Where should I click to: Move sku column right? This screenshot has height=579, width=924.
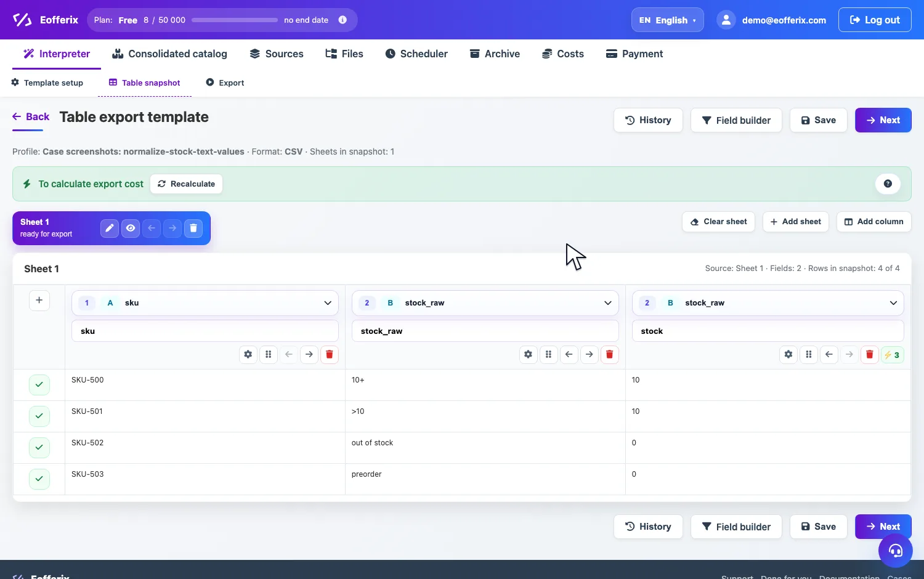[x=309, y=354]
